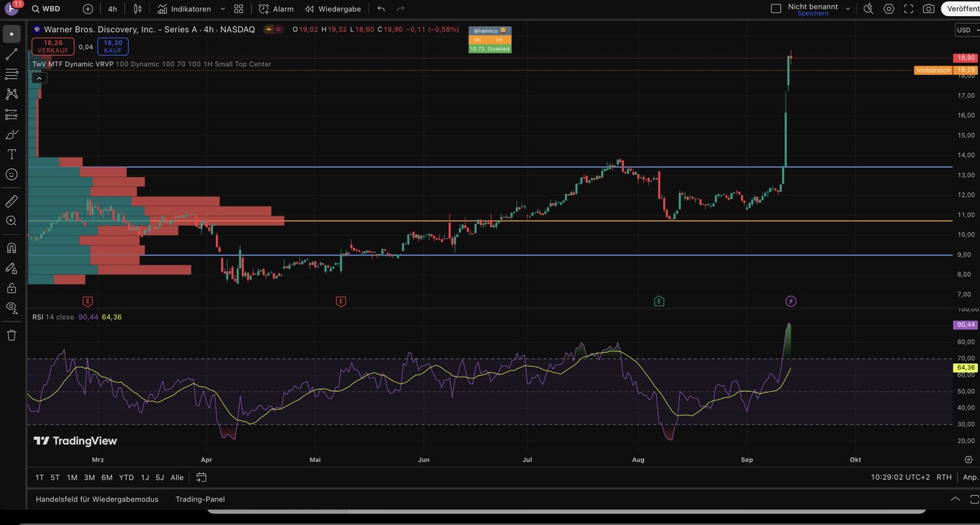Screen dimensions: 980x525
Task: Open the Handelsfeld für Wiedergabemodus tab
Action: point(97,499)
